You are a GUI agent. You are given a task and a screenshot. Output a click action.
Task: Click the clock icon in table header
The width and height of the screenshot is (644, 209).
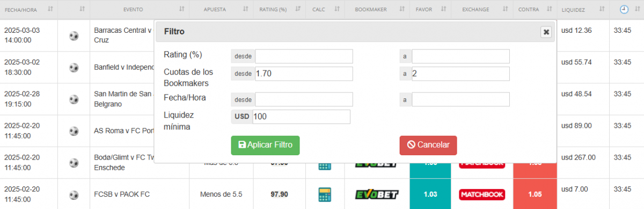[x=624, y=9]
